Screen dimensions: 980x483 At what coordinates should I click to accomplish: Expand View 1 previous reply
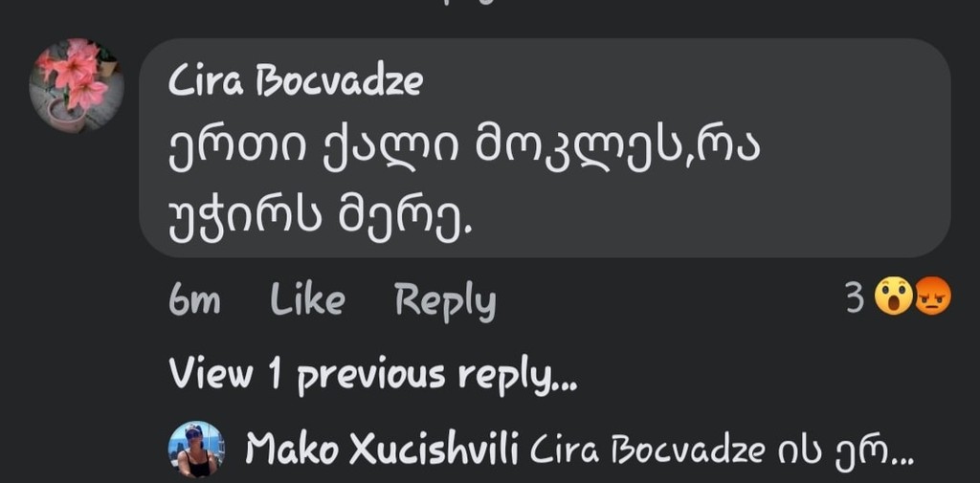coord(372,376)
